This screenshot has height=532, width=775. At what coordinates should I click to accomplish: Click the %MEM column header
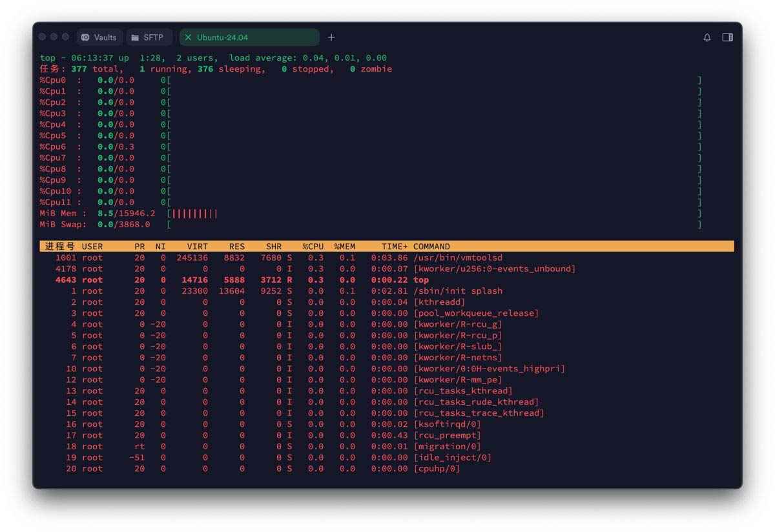pyautogui.click(x=345, y=246)
